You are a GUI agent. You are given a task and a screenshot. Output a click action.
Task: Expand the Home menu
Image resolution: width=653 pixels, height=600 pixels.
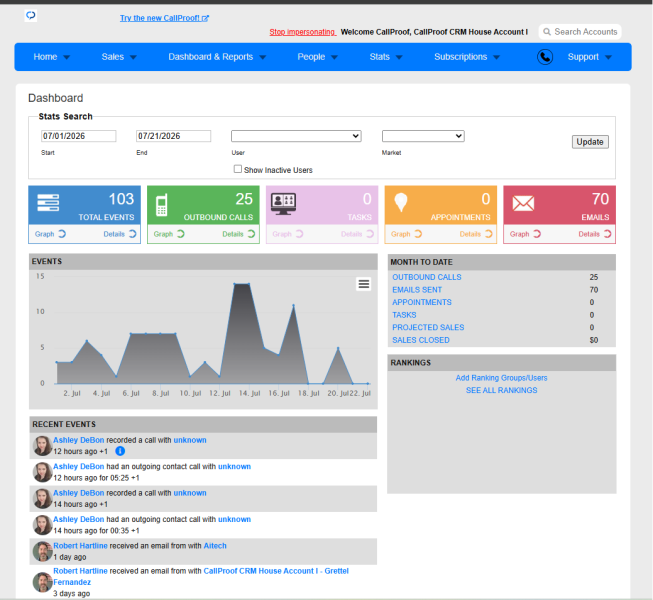[x=52, y=57]
